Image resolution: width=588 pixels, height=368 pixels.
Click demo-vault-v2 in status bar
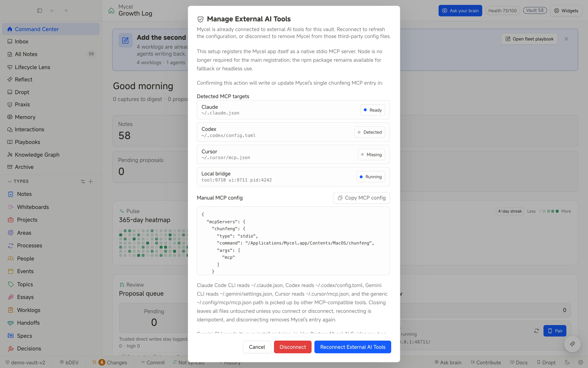[25, 362]
